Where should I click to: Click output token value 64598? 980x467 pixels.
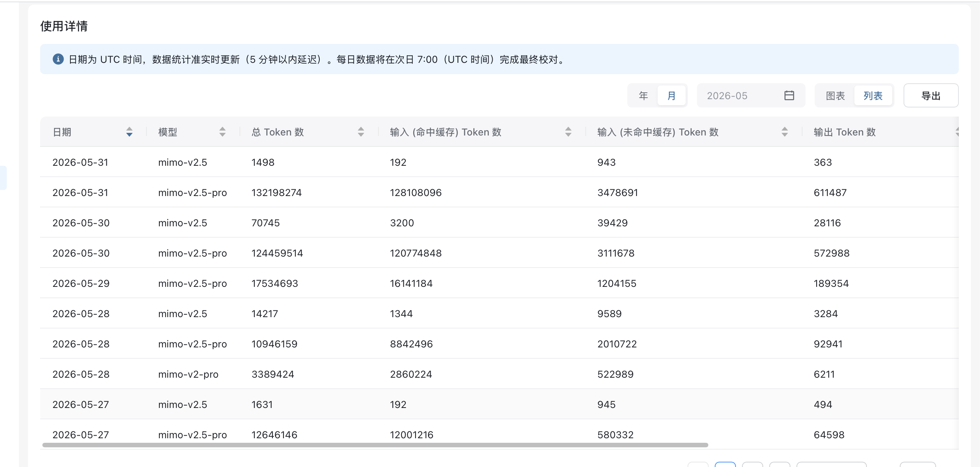(829, 435)
